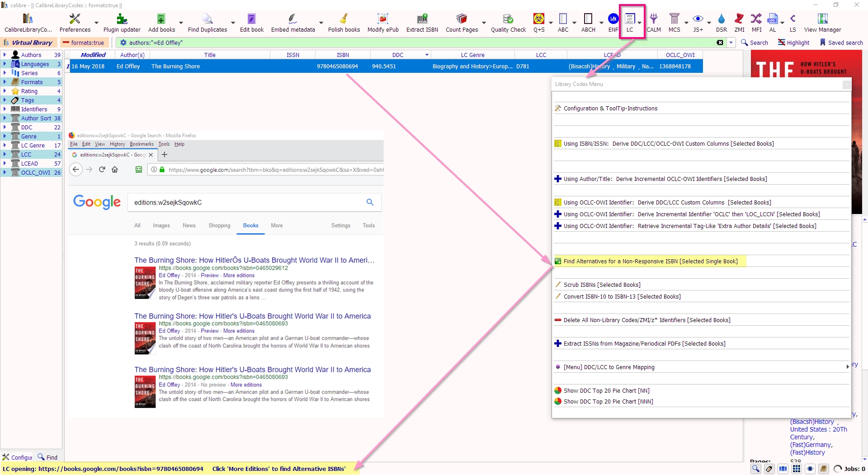
Task: Toggle the Virtual library button
Action: pos(28,43)
